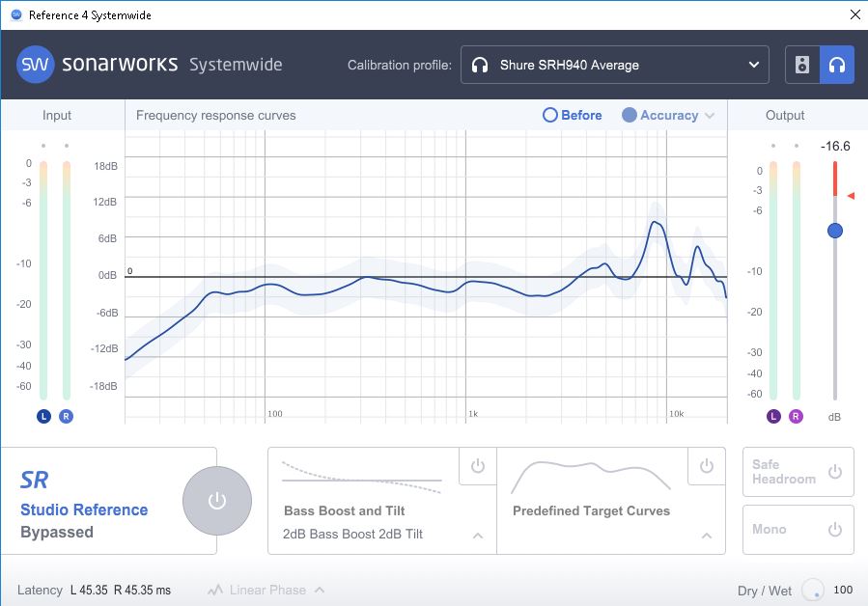The height and width of the screenshot is (606, 868).
Task: Toggle the Predefined Target Curves power button
Action: [x=707, y=466]
